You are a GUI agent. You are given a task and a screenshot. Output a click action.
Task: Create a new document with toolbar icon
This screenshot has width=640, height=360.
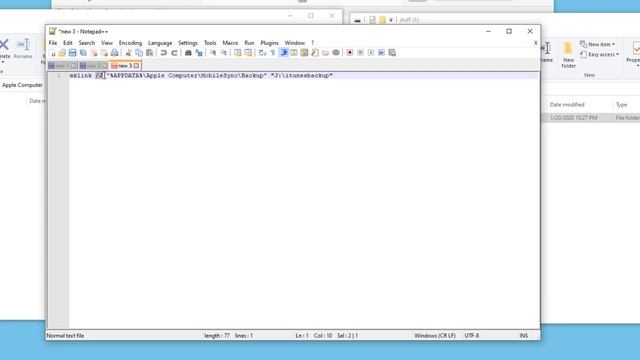[52, 53]
